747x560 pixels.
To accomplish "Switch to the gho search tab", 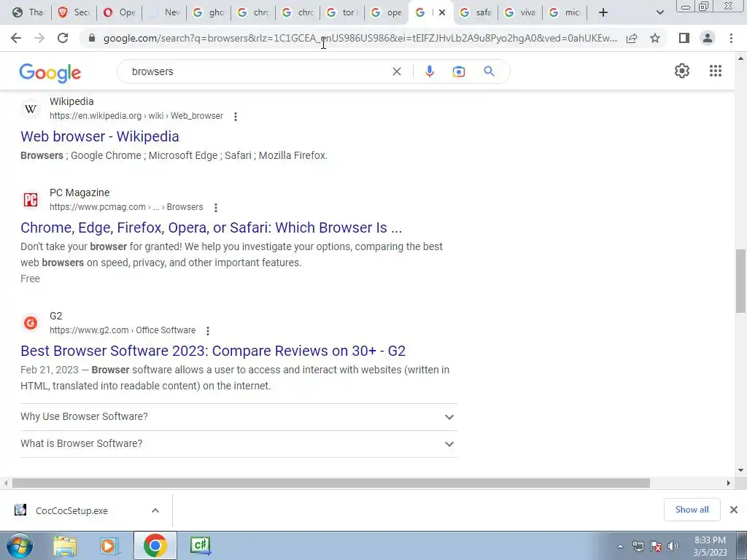I will click(x=209, y=12).
